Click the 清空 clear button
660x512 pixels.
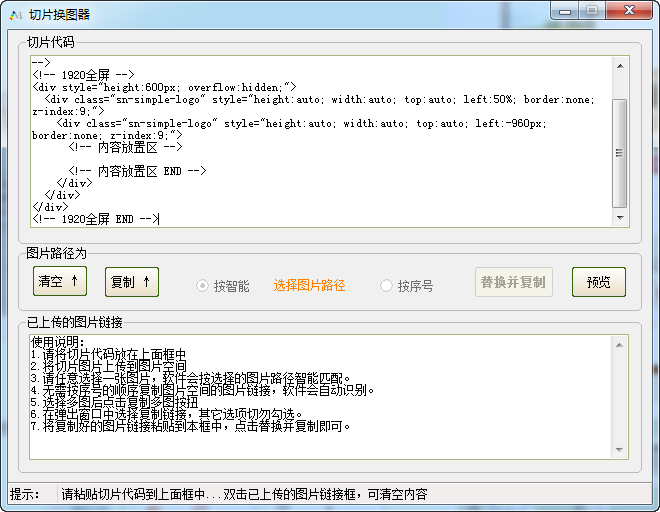[x=60, y=281]
